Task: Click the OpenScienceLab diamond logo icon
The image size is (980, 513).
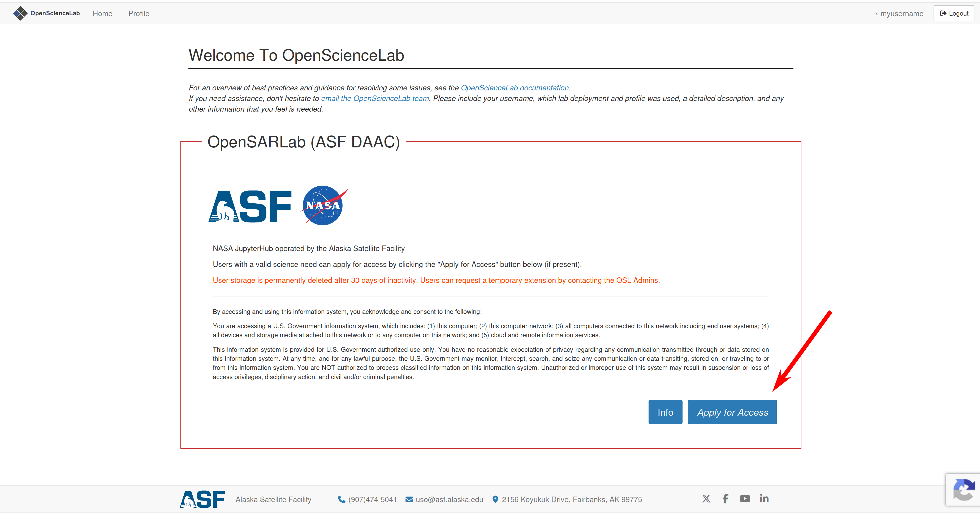Action: pyautogui.click(x=20, y=13)
